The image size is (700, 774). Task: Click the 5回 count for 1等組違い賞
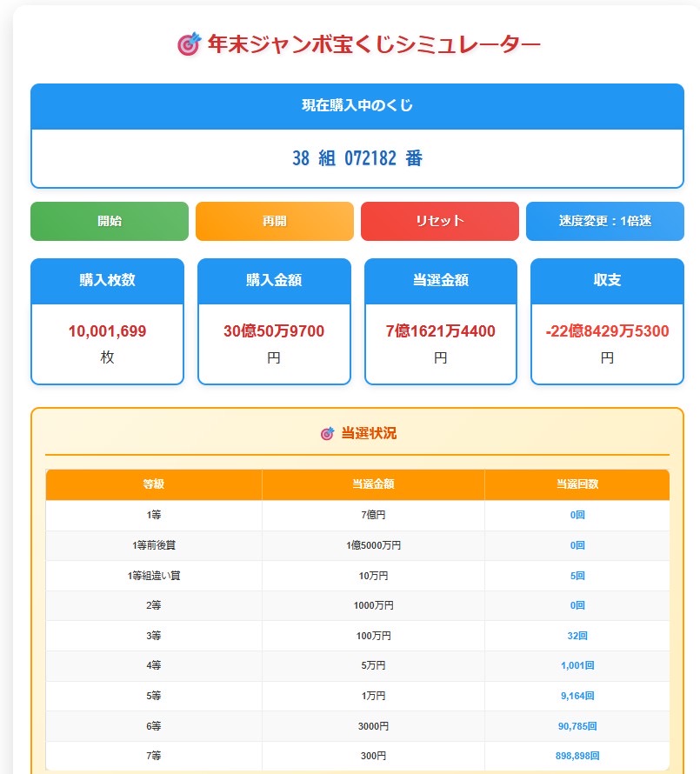(577, 576)
